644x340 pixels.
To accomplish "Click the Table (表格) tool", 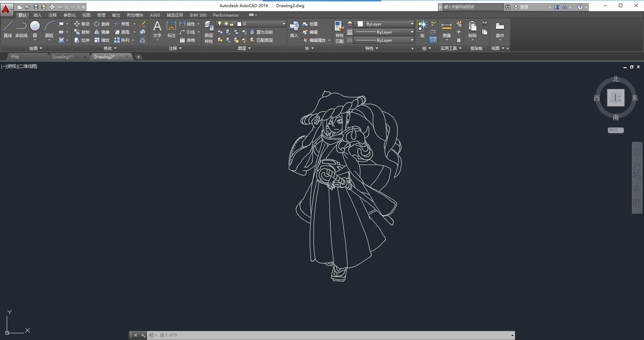I will point(187,40).
